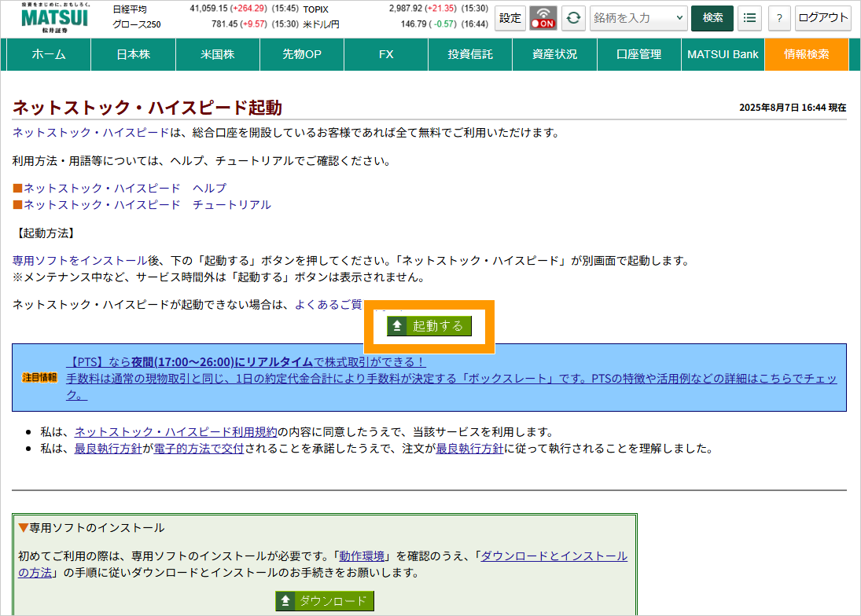The image size is (861, 616).
Task: Click the ダウンロード button
Action: 325,601
